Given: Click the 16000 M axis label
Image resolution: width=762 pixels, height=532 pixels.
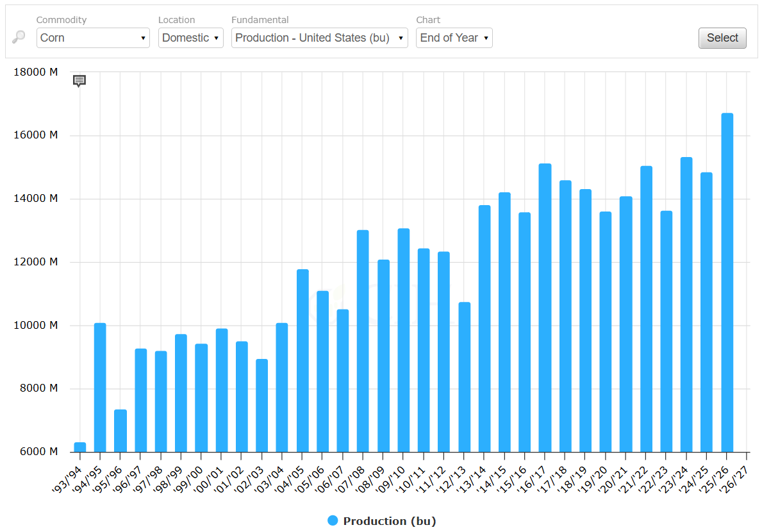Looking at the screenshot, I should (36, 135).
